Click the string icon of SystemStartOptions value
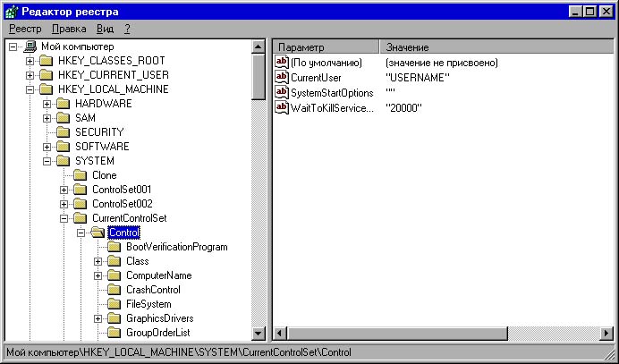619x364 pixels. (282, 92)
